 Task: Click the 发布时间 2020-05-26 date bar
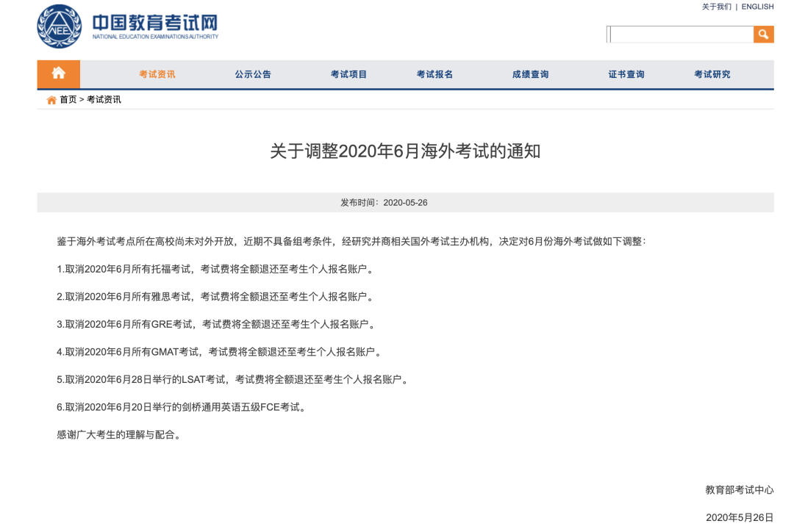click(x=405, y=203)
